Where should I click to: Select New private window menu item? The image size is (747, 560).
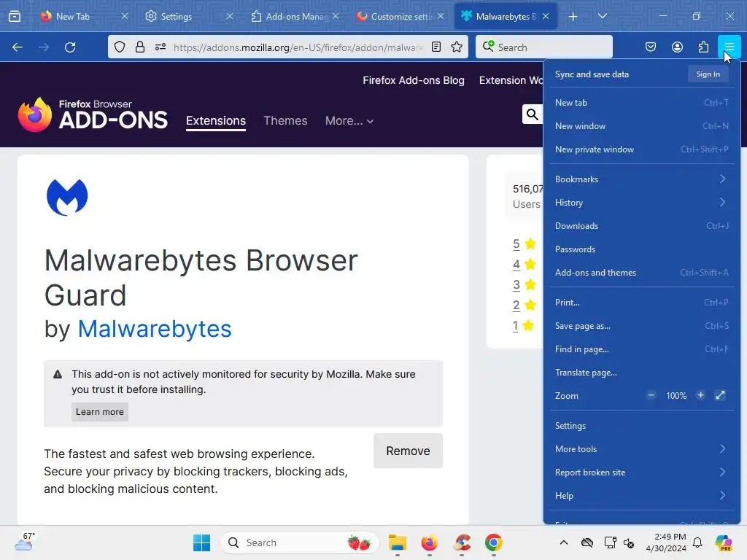[641, 149]
